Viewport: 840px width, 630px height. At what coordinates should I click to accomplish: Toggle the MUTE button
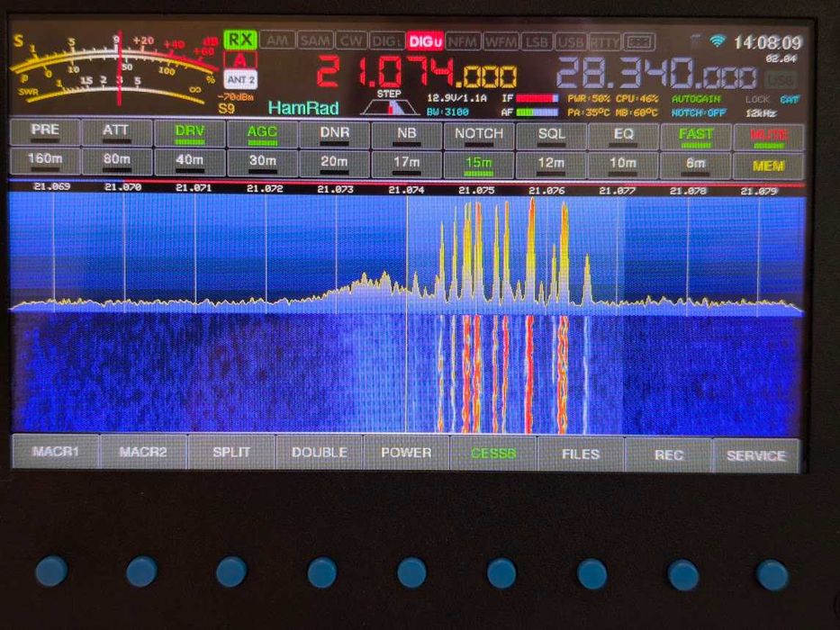click(x=769, y=137)
